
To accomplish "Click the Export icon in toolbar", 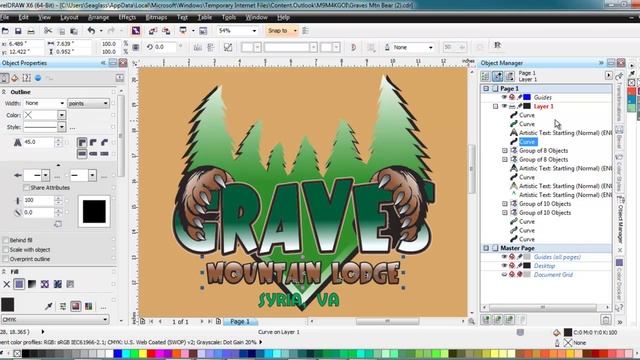I will click(x=166, y=31).
